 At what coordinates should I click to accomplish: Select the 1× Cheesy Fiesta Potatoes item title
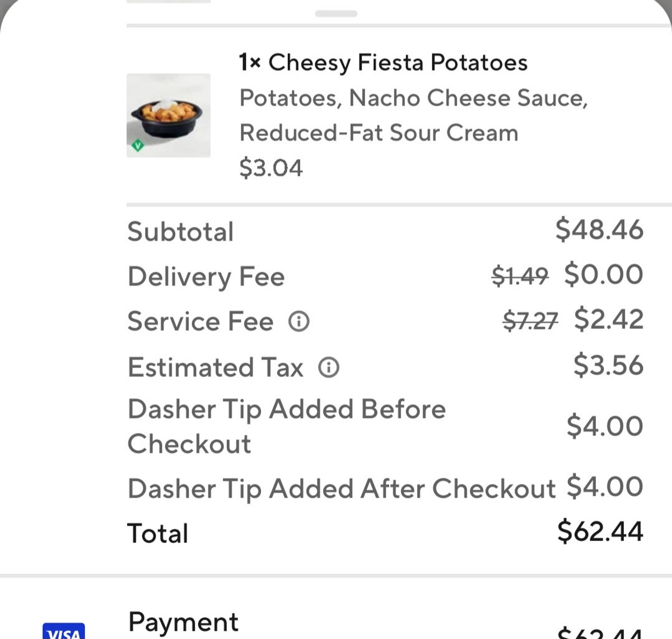coord(383,62)
